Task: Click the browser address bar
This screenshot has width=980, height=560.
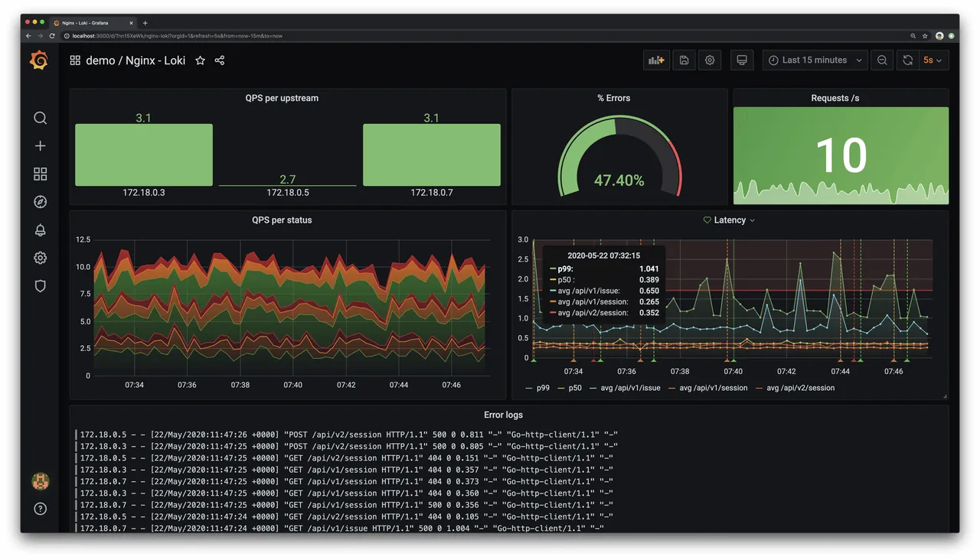Action: pos(482,36)
